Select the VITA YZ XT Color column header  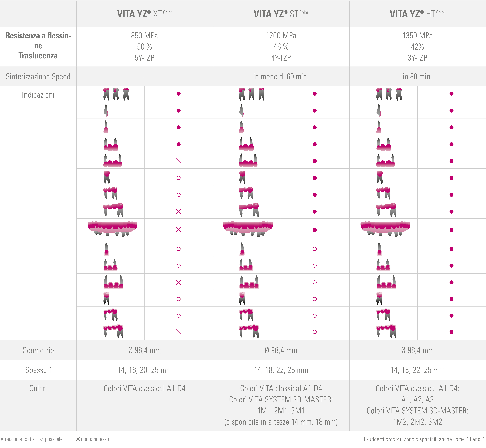pyautogui.click(x=144, y=14)
